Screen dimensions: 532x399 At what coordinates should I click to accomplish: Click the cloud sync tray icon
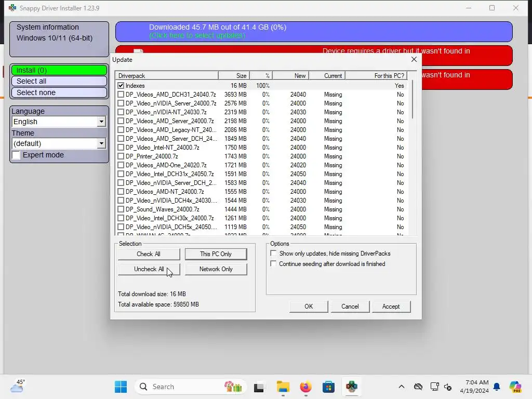[x=418, y=387]
